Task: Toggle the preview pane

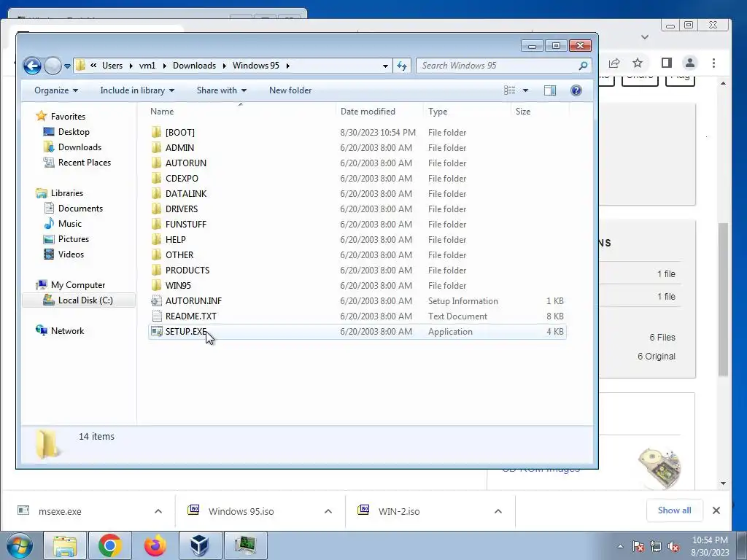Action: (x=550, y=90)
